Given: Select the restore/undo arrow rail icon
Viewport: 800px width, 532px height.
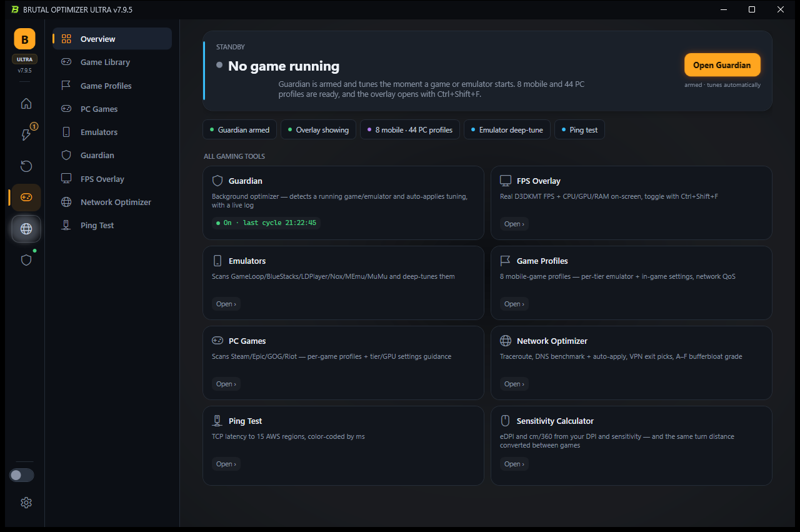Looking at the screenshot, I should coord(26,166).
